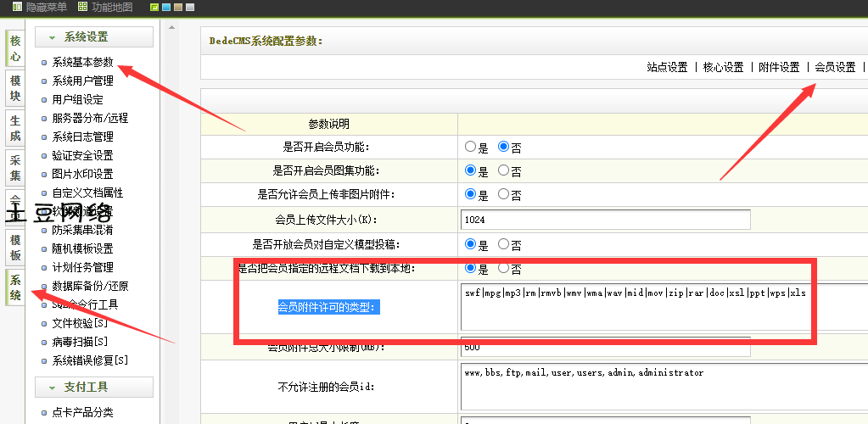Select 否 for 远程文档下载到本地
The width and height of the screenshot is (868, 424).
click(503, 268)
